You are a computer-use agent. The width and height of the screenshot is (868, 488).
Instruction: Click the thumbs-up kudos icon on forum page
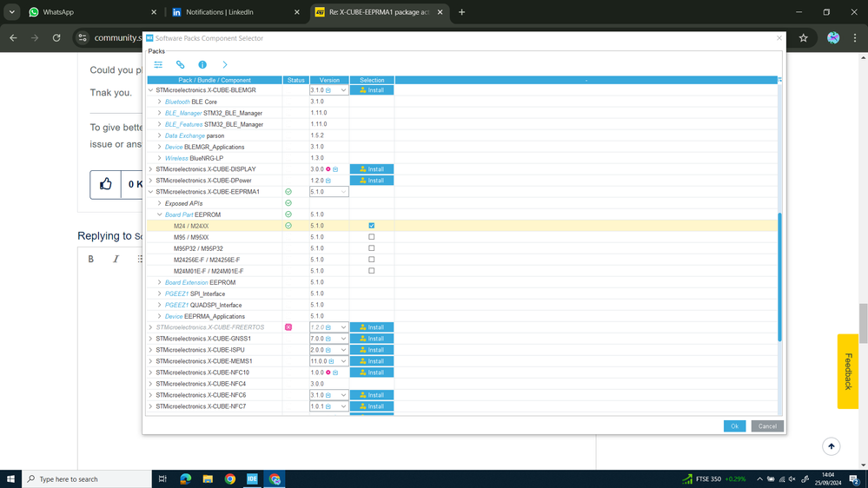point(106,184)
